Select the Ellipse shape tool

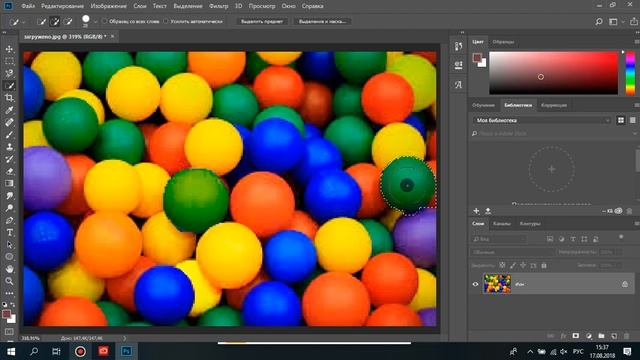pos(9,257)
